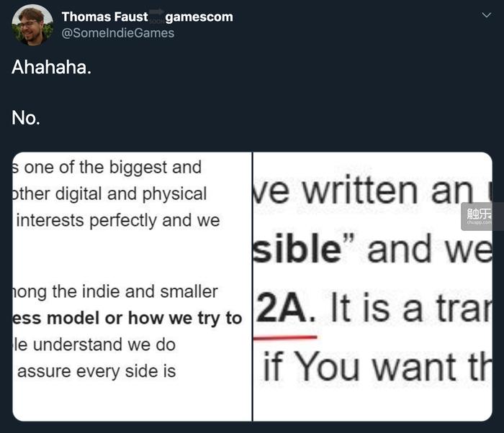504x433 pixels.
Task: Click bold text "ess model or how we try to"
Action: point(127,318)
